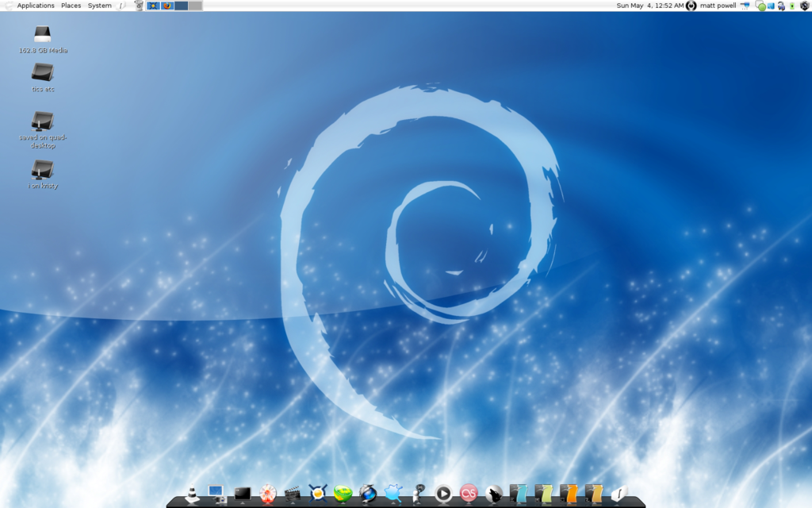Select the 'tics etc' desktop icon
This screenshot has width=812, height=508.
click(43, 78)
